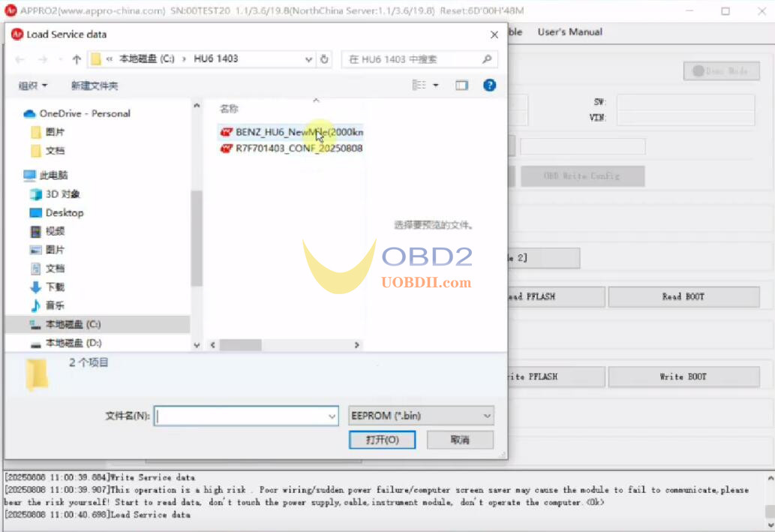Image resolution: width=775 pixels, height=532 pixels.
Task: Click the SW field in APPRO2
Action: 686,102
